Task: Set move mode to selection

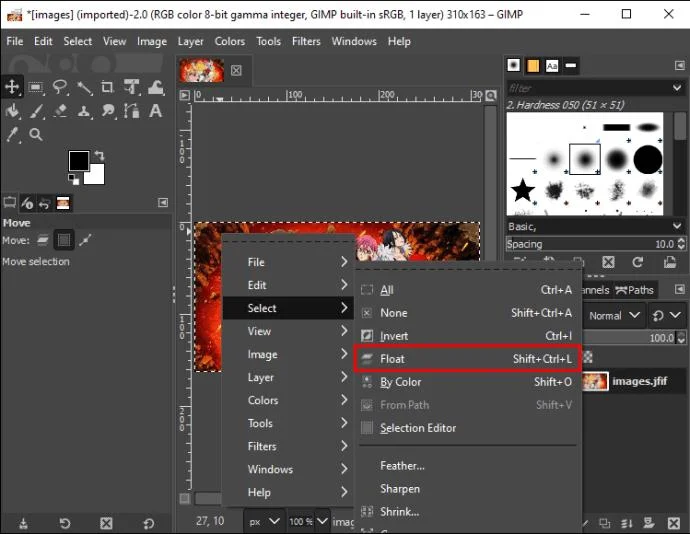Action: [x=64, y=240]
